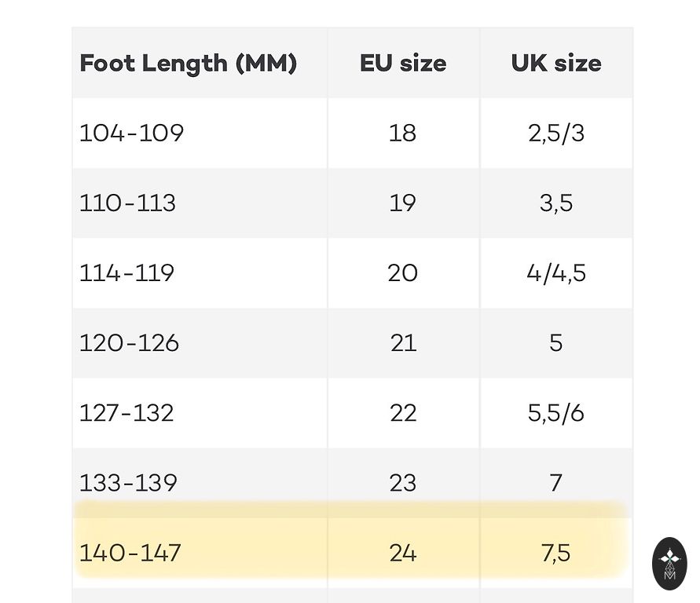Image resolution: width=700 pixels, height=603 pixels.
Task: Select the 133-139 foot length cell
Action: (129, 482)
